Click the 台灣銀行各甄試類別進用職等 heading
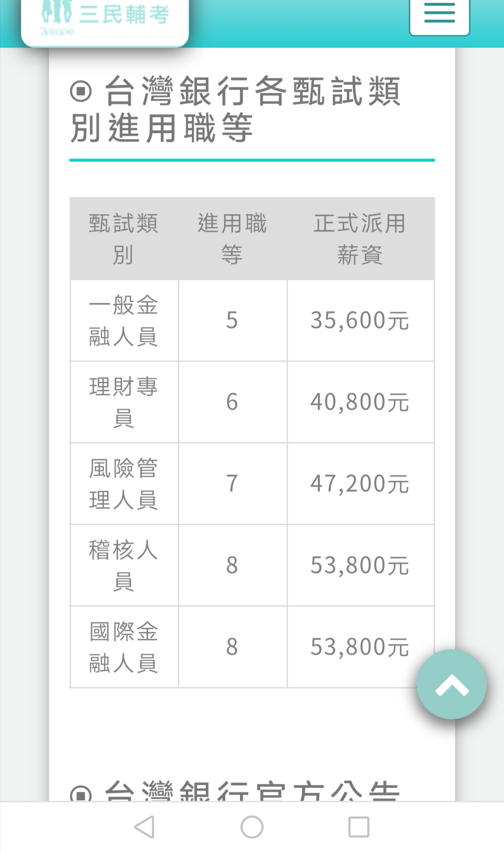The width and height of the screenshot is (504, 853). [x=236, y=109]
